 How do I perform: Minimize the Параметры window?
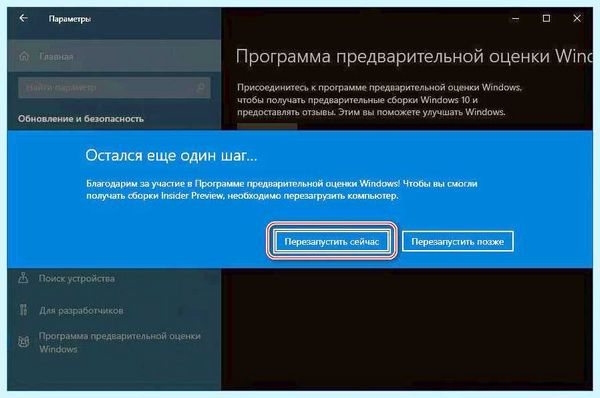[x=515, y=18]
